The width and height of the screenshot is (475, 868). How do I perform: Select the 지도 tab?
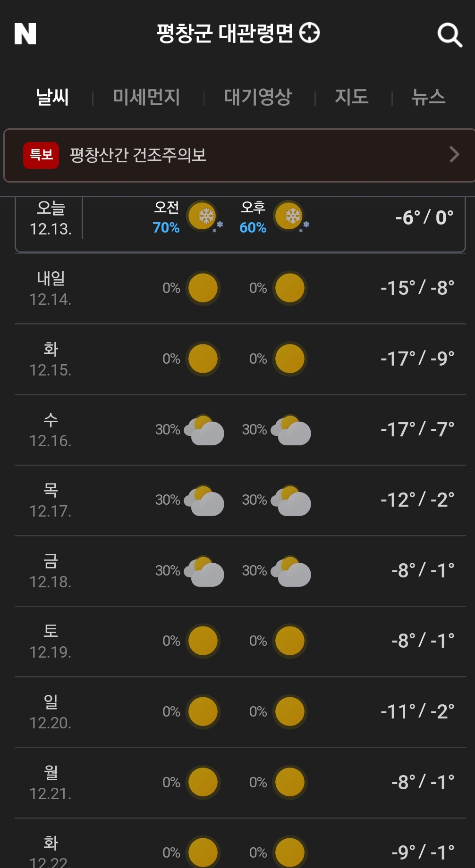(352, 97)
